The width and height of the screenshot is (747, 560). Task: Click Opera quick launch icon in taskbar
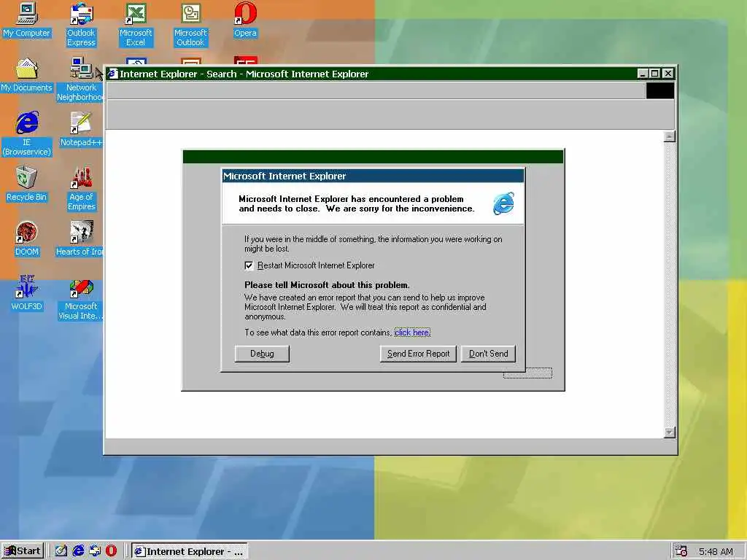coord(111,551)
